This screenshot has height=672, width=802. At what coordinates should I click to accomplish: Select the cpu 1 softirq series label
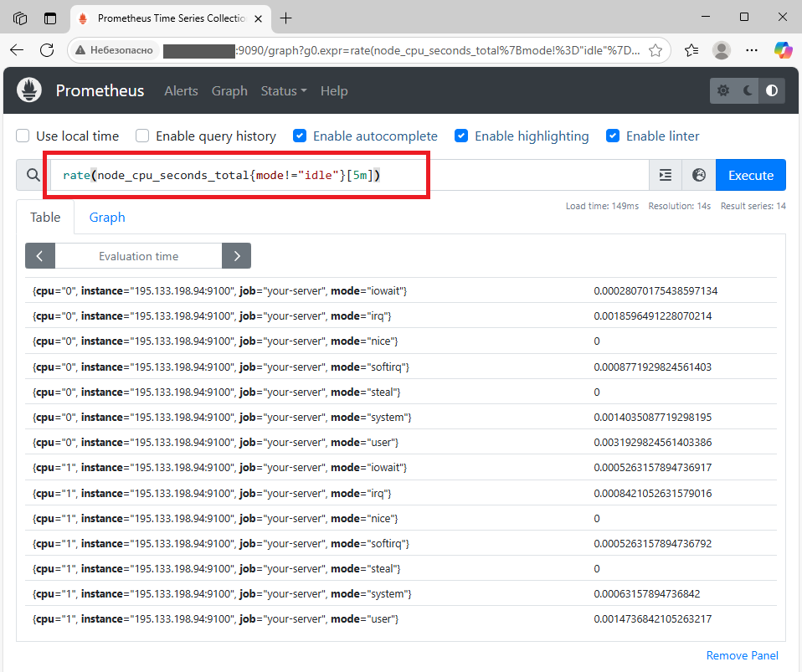point(221,544)
